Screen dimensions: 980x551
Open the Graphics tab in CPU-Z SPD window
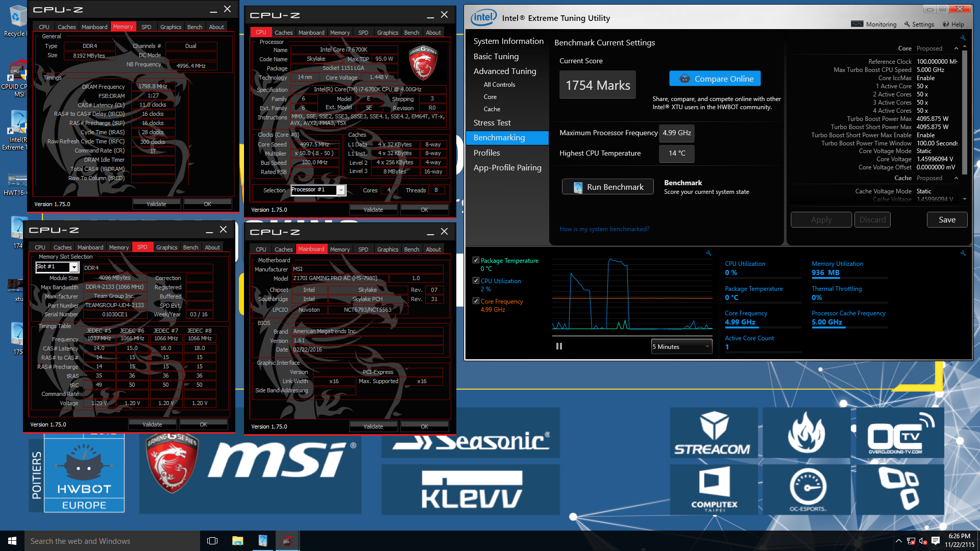(x=167, y=247)
